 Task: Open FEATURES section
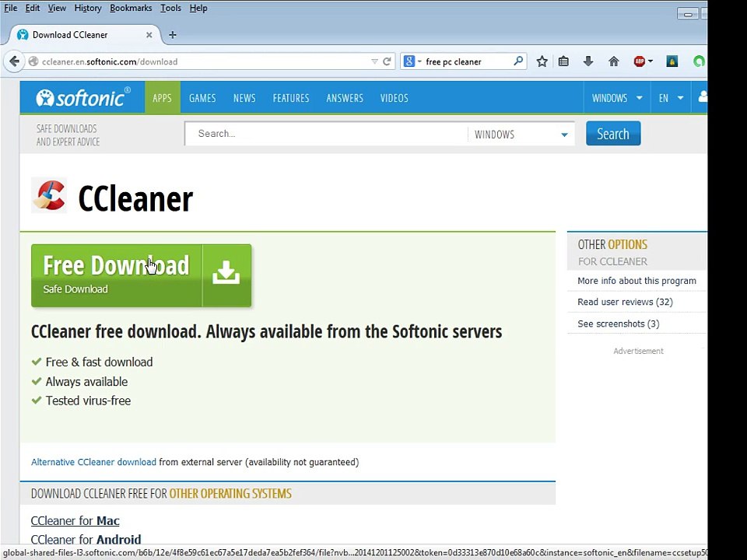(x=290, y=98)
